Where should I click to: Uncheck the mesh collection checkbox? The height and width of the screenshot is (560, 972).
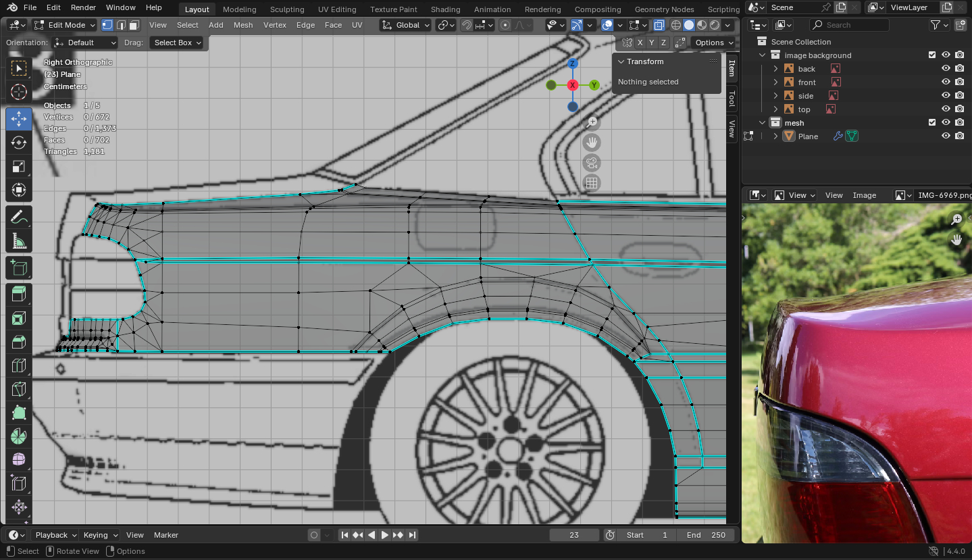pos(932,123)
